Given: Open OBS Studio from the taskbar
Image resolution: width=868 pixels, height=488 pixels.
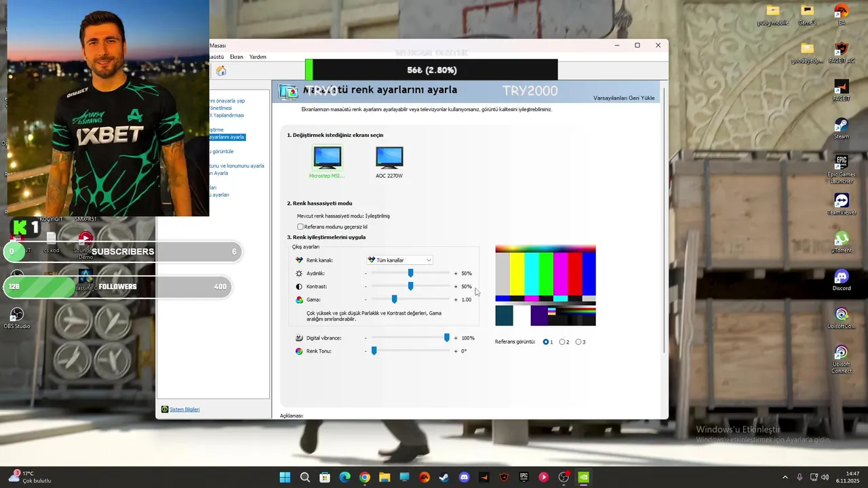Looking at the screenshot, I should pyautogui.click(x=564, y=477).
